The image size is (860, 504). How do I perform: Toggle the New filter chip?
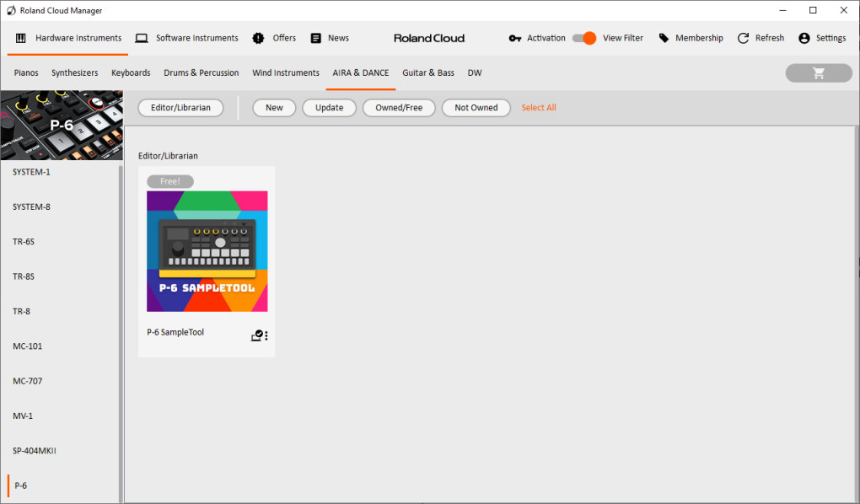pos(274,108)
